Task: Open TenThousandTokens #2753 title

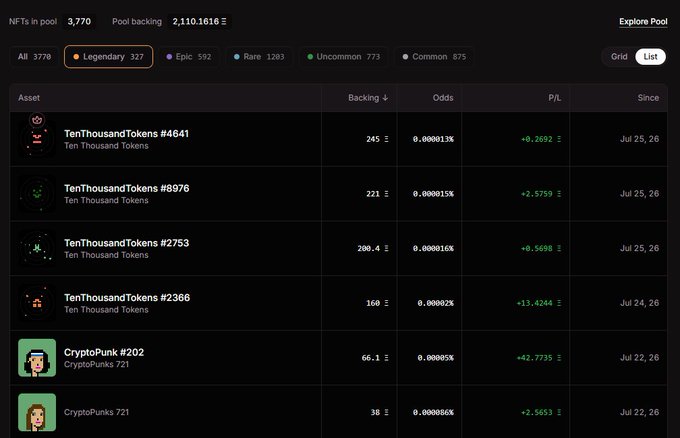Action: coord(127,243)
